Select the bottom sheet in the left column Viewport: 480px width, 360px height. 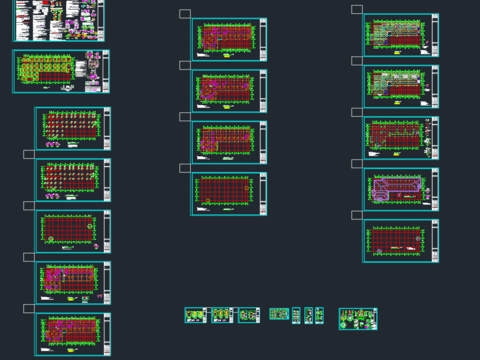[x=73, y=334]
